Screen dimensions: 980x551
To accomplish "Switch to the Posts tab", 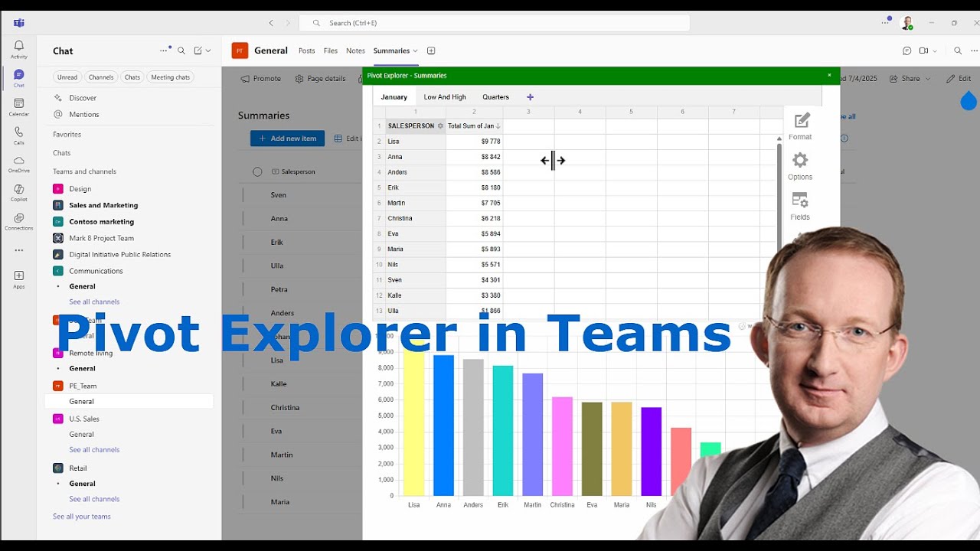I will [x=307, y=51].
